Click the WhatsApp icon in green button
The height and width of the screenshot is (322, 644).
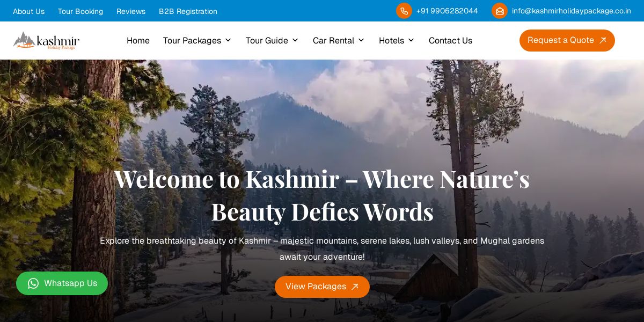33,283
